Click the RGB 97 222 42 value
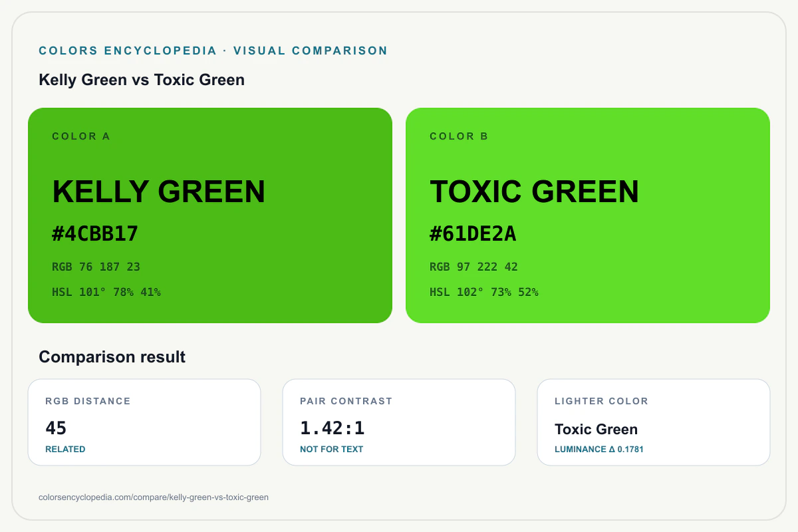This screenshot has height=532, width=798. pyautogui.click(x=474, y=267)
